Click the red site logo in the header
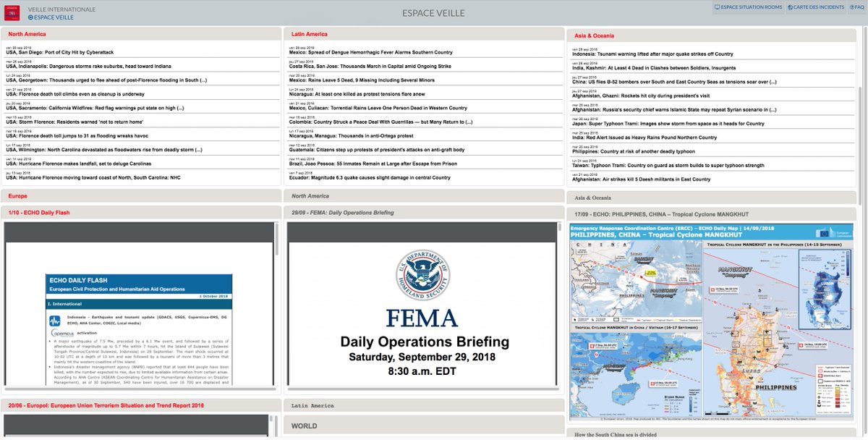 [13, 12]
